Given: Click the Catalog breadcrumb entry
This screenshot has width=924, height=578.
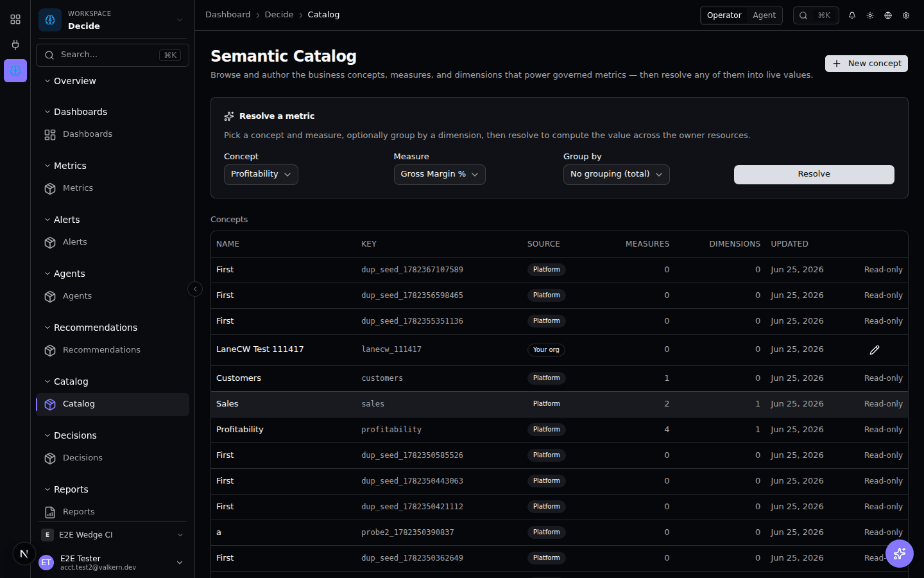Looking at the screenshot, I should 323,15.
